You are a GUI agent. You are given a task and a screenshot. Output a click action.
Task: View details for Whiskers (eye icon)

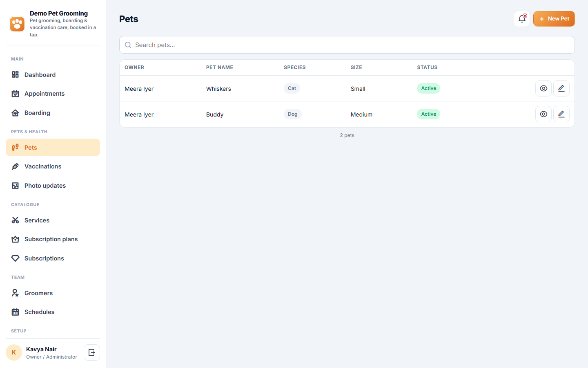point(543,88)
